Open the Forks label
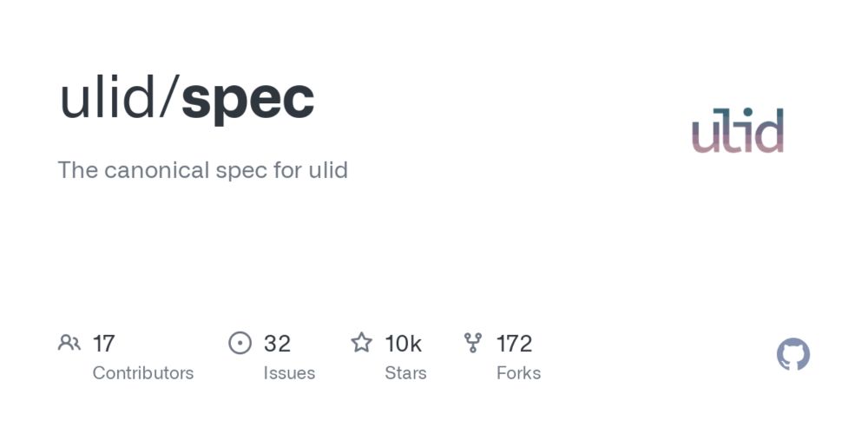 pos(519,373)
